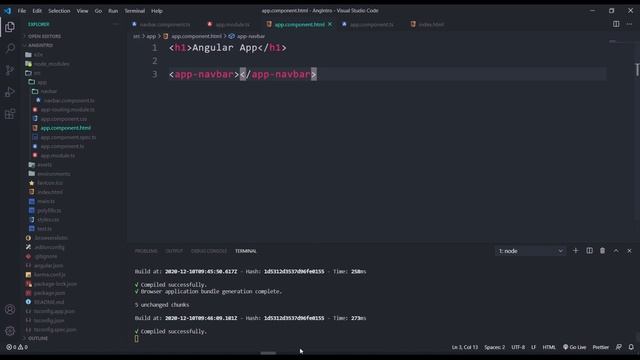The width and height of the screenshot is (640, 360).
Task: Open the Accounts menu icon
Action: (x=10, y=309)
